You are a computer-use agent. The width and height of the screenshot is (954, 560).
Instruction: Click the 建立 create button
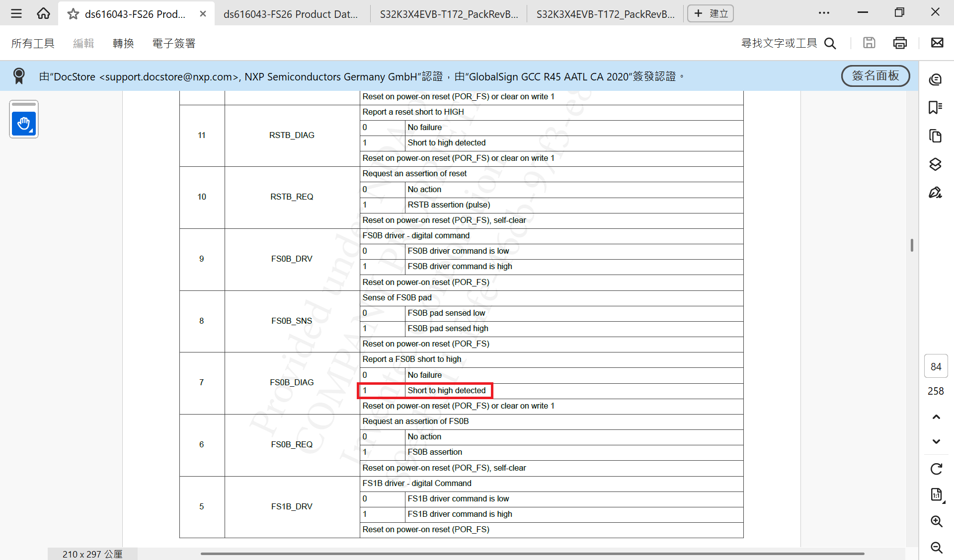[711, 13]
